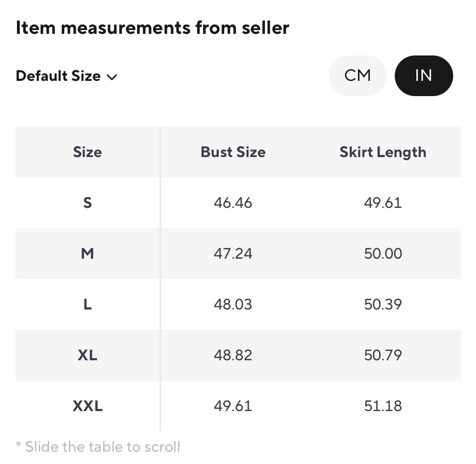Click skirt length value 50.00
476x464 pixels.
point(383,254)
